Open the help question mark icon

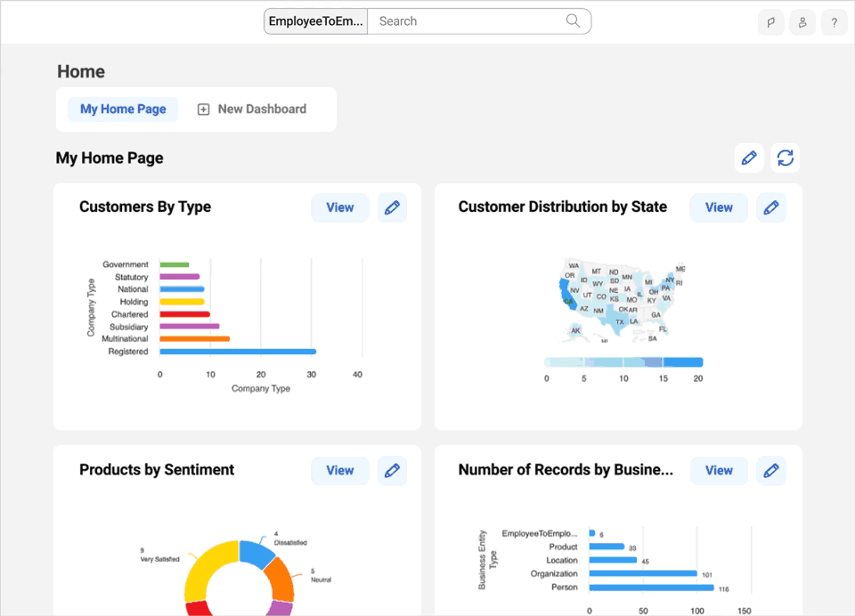(x=835, y=22)
